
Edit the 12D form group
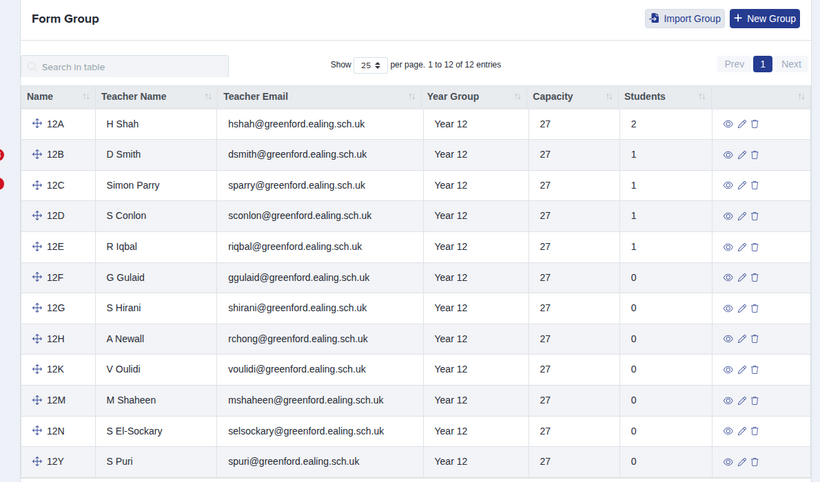[x=742, y=216]
